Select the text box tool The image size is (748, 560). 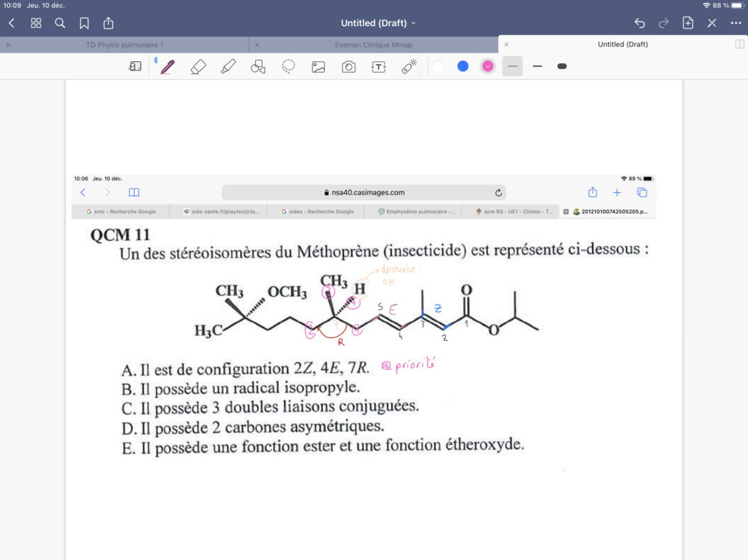pyautogui.click(x=378, y=67)
